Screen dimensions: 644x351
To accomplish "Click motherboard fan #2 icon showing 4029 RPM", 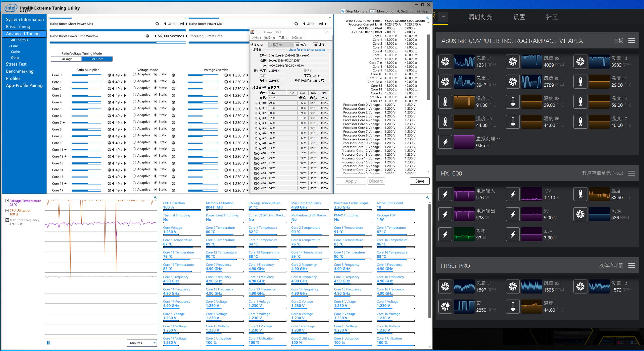I will (x=513, y=62).
